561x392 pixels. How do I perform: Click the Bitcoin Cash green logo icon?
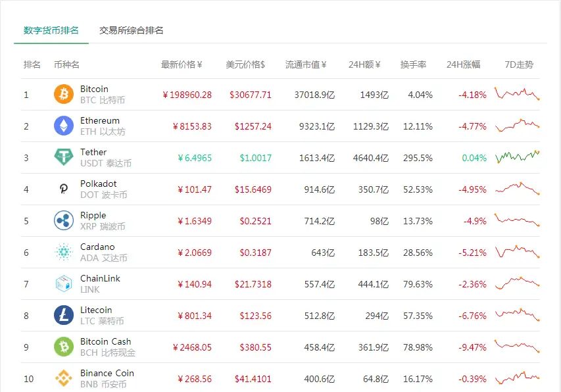64,347
